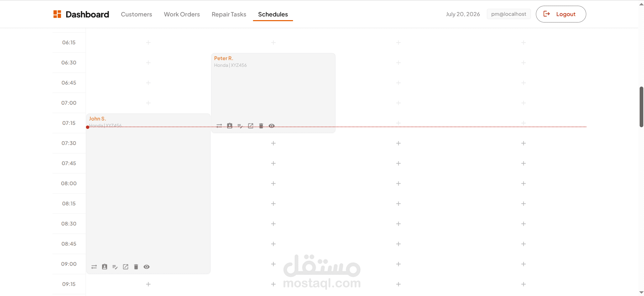Click the 09:00 time label
This screenshot has height=296, width=644.
69,264
